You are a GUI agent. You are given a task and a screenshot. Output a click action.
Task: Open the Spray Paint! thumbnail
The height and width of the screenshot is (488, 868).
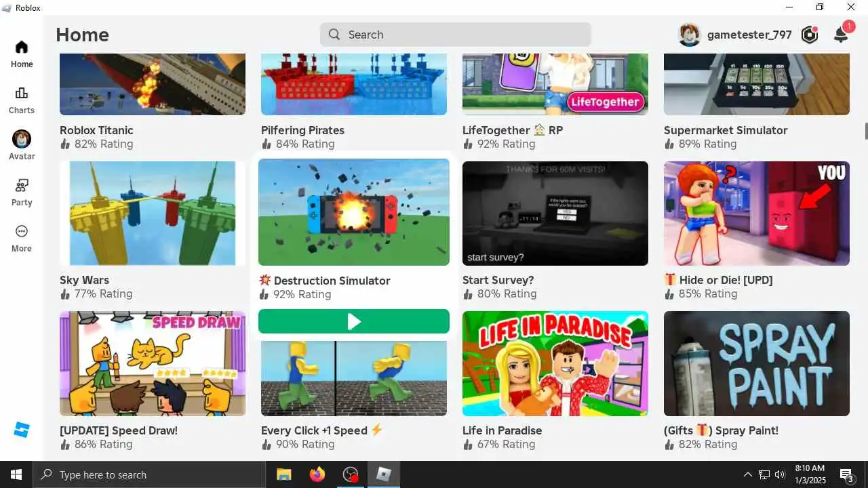(x=757, y=363)
